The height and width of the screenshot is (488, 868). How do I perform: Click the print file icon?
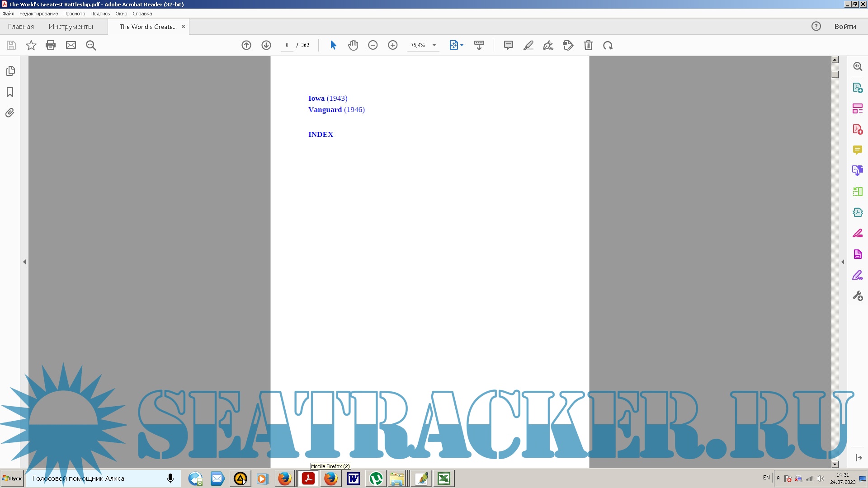[51, 45]
